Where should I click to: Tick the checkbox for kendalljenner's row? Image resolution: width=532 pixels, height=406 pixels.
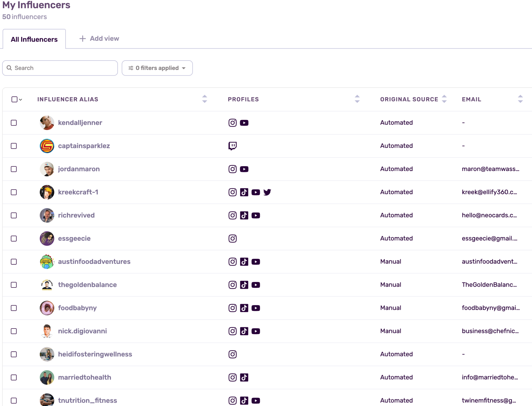14,123
